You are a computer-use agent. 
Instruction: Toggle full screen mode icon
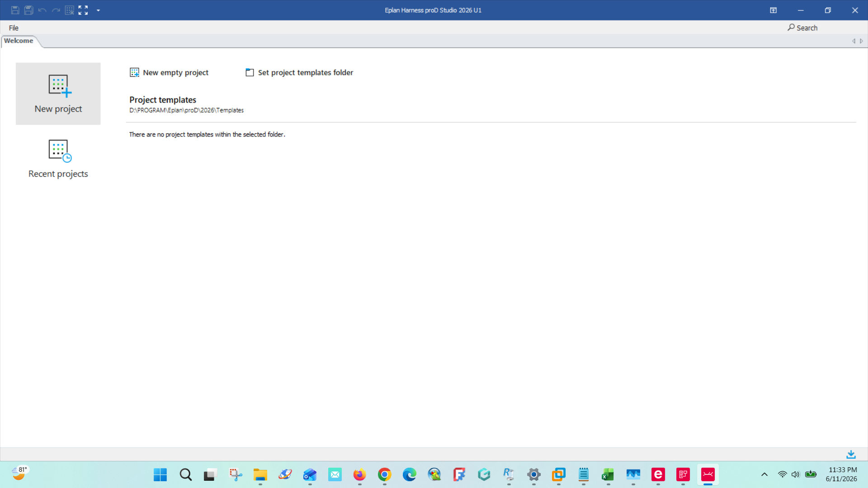click(83, 10)
